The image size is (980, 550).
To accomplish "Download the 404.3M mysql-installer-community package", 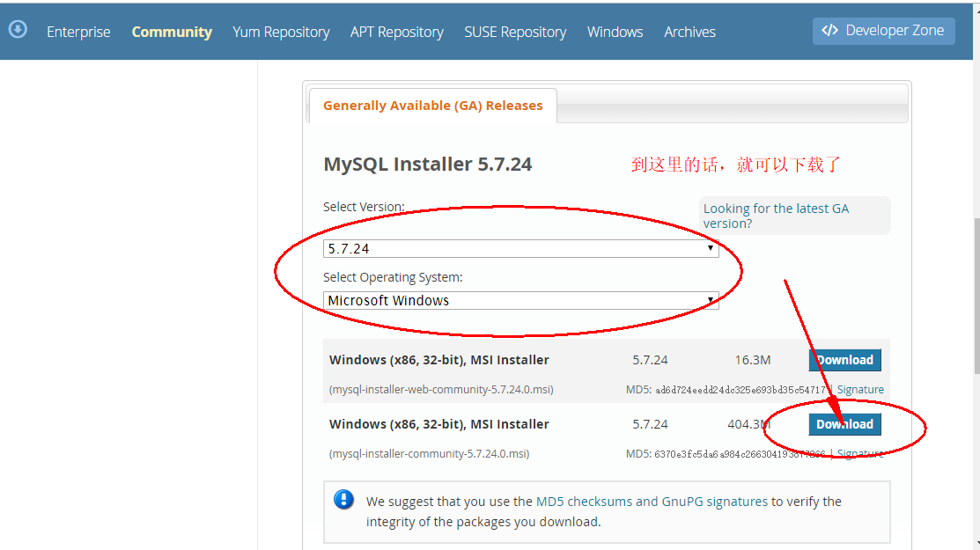I will tap(844, 423).
